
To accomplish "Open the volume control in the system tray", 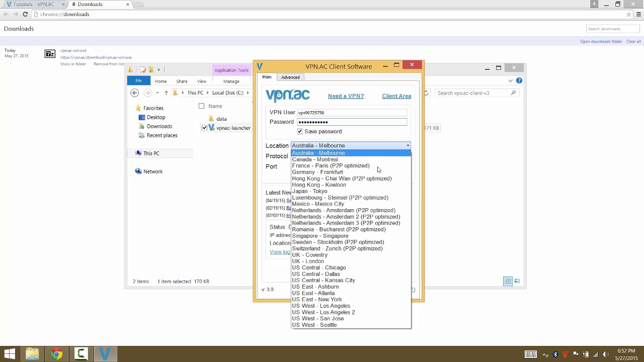I will coord(605,354).
